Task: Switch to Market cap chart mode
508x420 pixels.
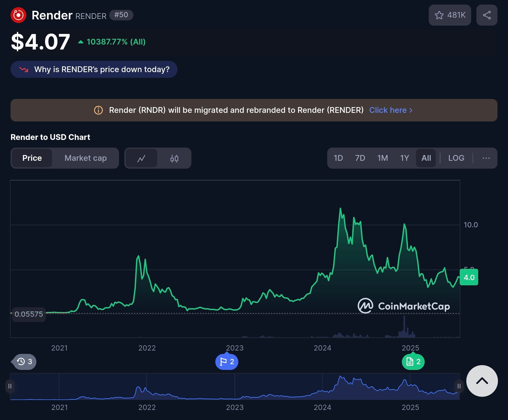Action: pos(86,158)
